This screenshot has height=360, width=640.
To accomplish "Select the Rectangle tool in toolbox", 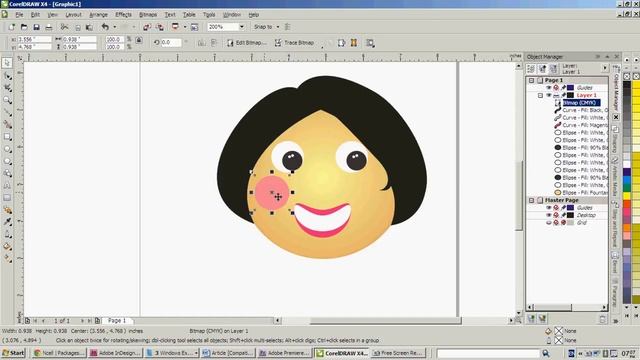I will 7,137.
